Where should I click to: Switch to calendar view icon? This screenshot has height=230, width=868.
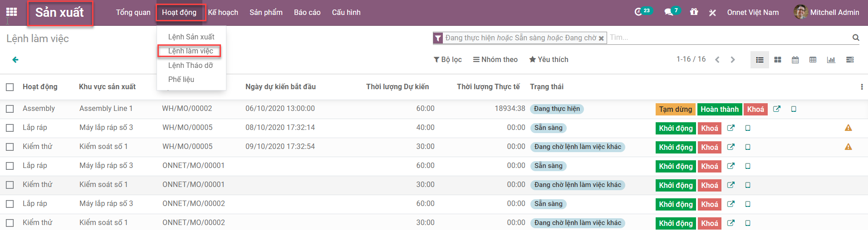coord(795,60)
